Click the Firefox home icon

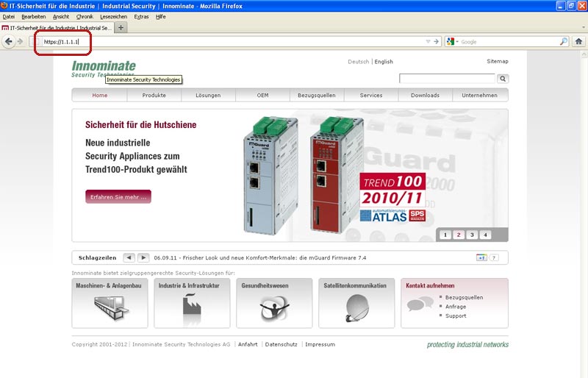click(x=578, y=42)
